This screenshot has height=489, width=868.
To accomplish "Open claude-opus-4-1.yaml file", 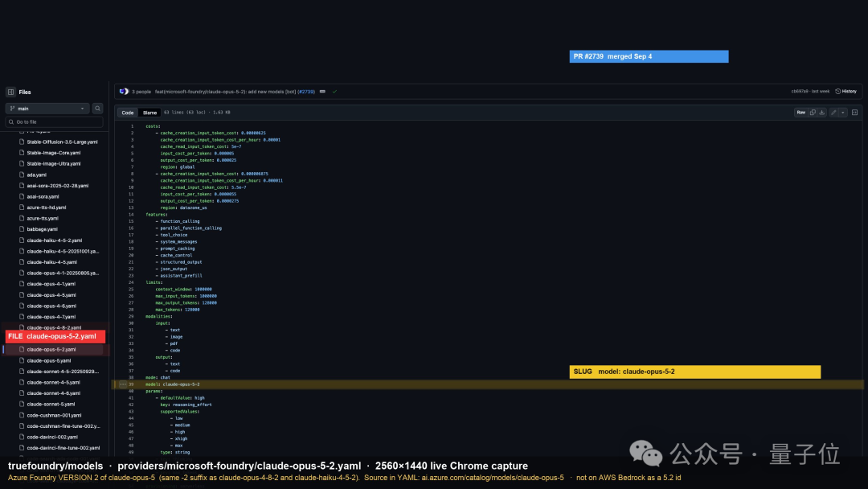I will 51,284.
